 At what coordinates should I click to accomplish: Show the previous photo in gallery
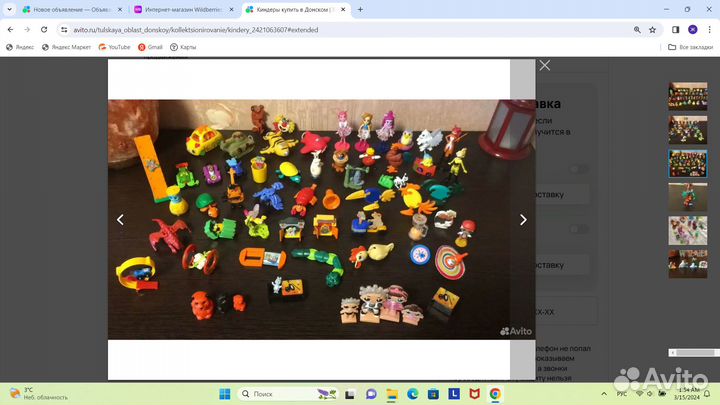pos(120,220)
